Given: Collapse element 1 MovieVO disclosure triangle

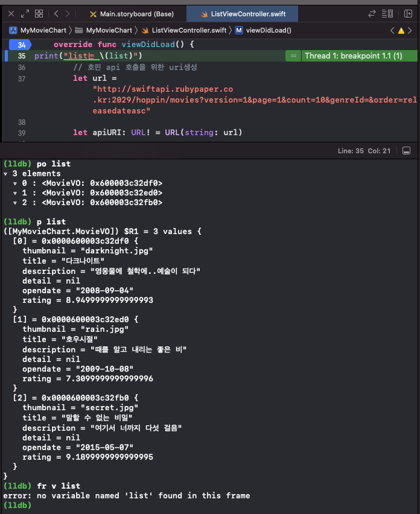Looking at the screenshot, I should coord(14,194).
